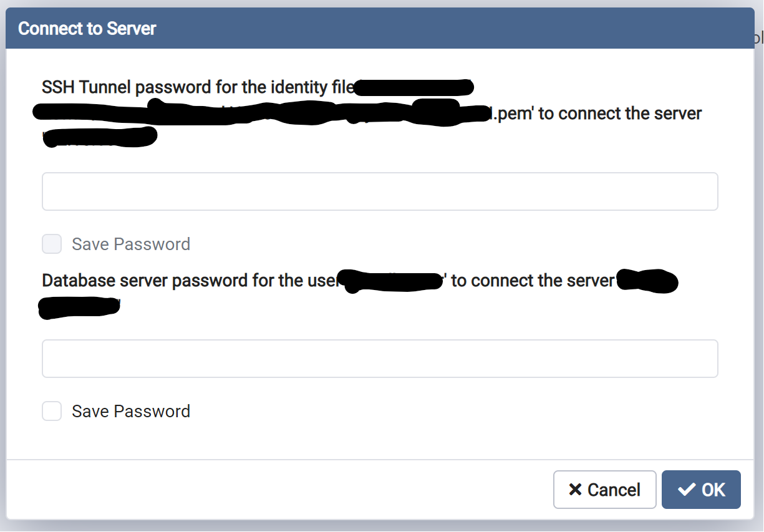Click 'to connect the server' in SSH prompt

tap(621, 114)
